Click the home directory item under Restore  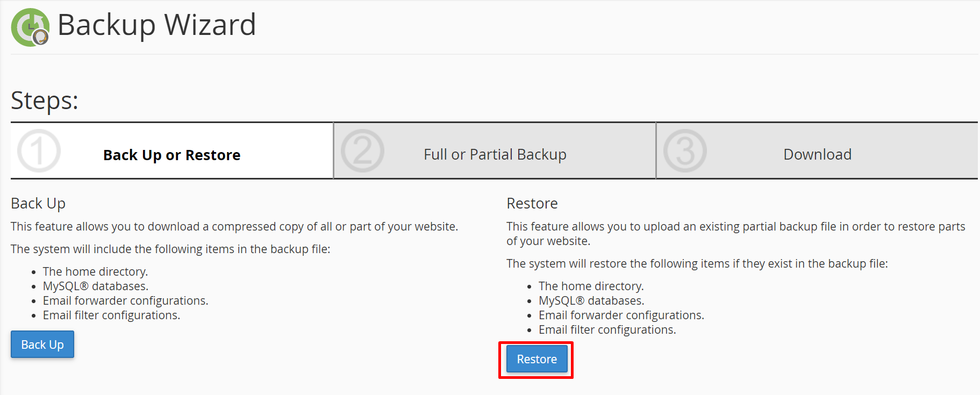click(x=591, y=286)
